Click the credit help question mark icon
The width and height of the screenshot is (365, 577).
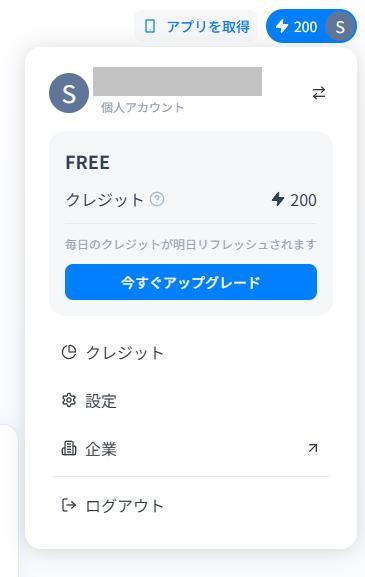tap(157, 199)
